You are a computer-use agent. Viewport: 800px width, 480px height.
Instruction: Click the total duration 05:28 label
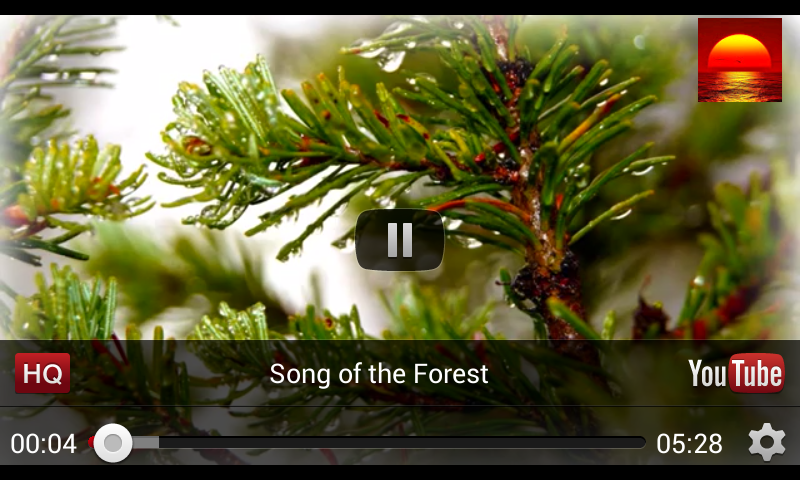689,443
